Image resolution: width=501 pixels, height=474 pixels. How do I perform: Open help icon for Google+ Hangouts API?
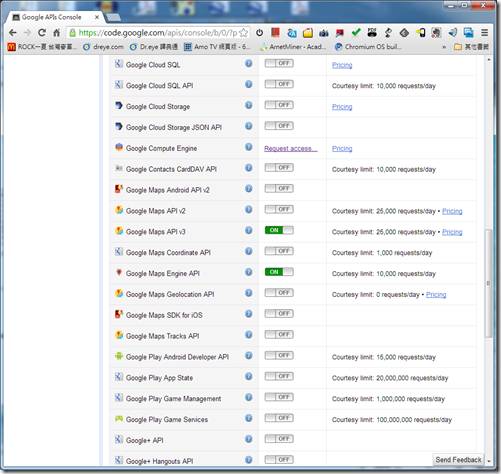click(249, 460)
